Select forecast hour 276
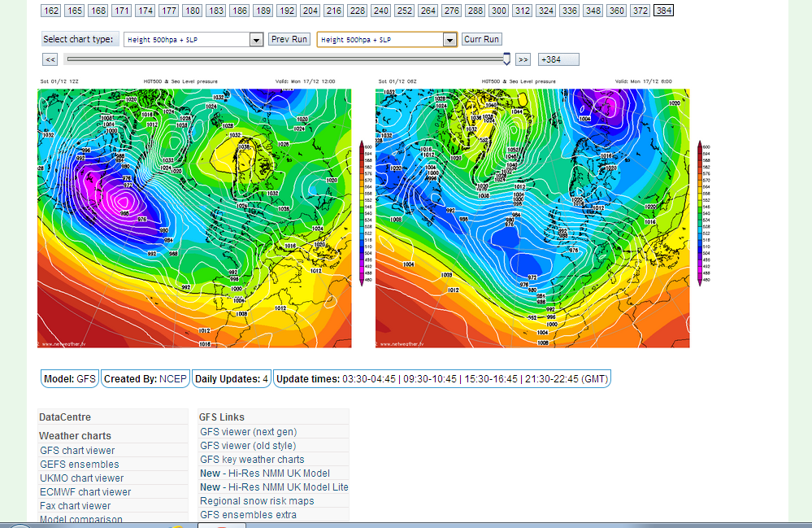Image resolution: width=812 pixels, height=528 pixels. [452, 11]
